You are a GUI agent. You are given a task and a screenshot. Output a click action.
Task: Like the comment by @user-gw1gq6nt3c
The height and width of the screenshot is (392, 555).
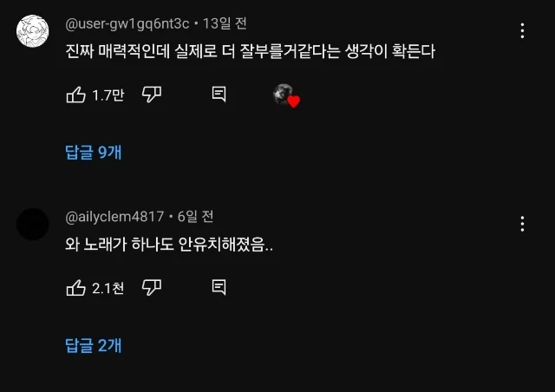coord(75,95)
